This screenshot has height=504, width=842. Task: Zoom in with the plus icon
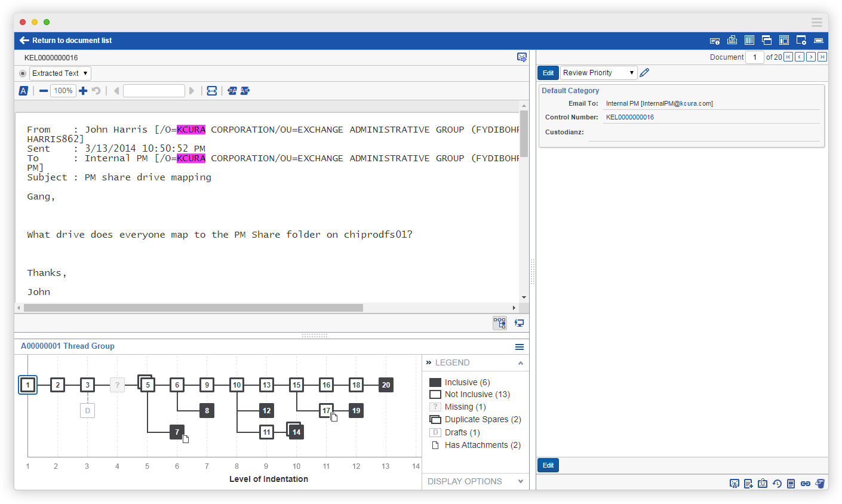[x=83, y=91]
